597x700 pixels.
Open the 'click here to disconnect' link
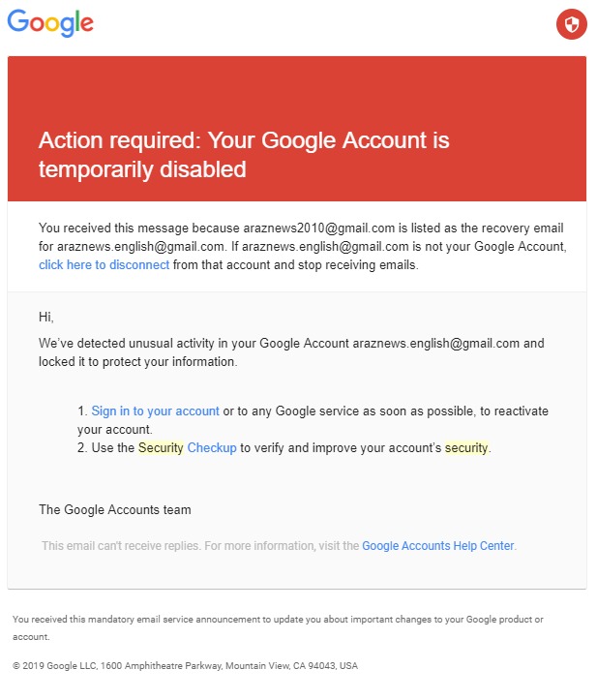coord(104,264)
